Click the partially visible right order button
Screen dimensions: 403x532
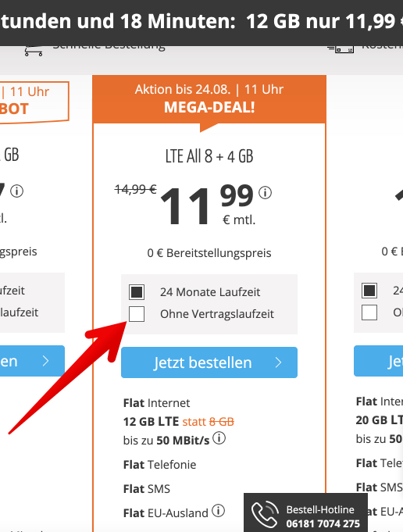coord(378,361)
